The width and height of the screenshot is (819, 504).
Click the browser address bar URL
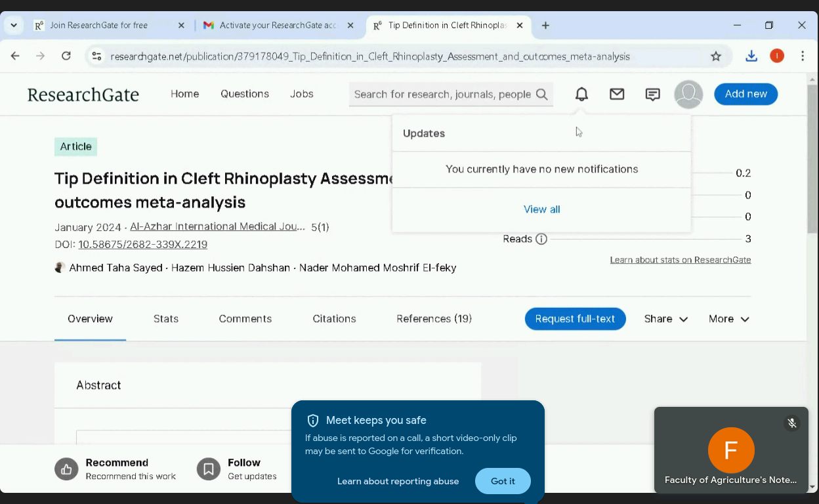(x=370, y=56)
